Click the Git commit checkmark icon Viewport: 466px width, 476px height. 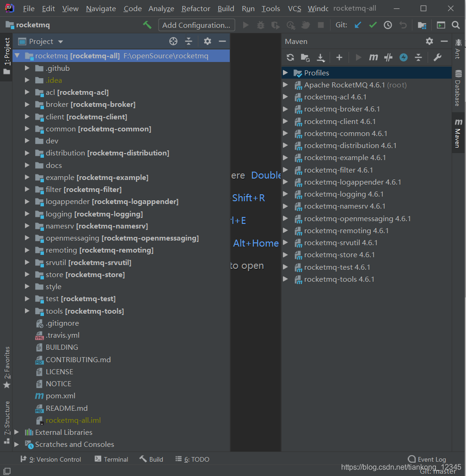373,25
